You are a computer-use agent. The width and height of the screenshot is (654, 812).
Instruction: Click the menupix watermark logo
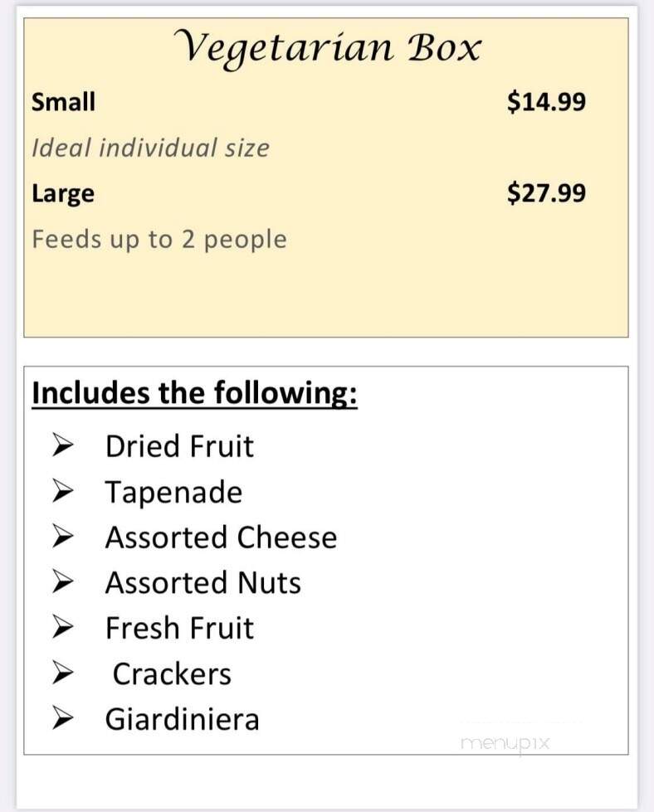[505, 744]
